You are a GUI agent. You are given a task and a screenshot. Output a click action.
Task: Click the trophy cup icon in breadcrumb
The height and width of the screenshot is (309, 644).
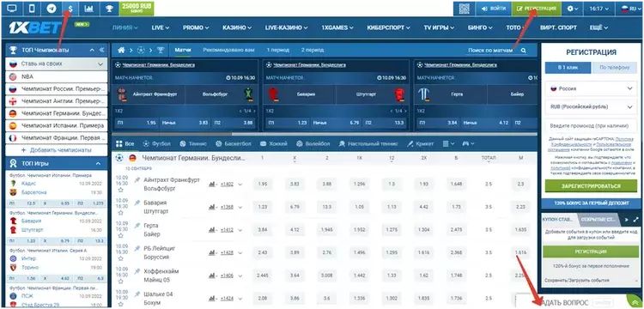(161, 50)
